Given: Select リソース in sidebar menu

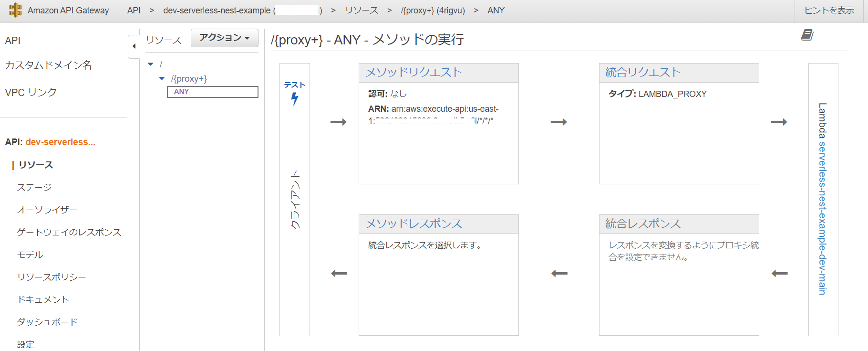Looking at the screenshot, I should click(x=36, y=165).
